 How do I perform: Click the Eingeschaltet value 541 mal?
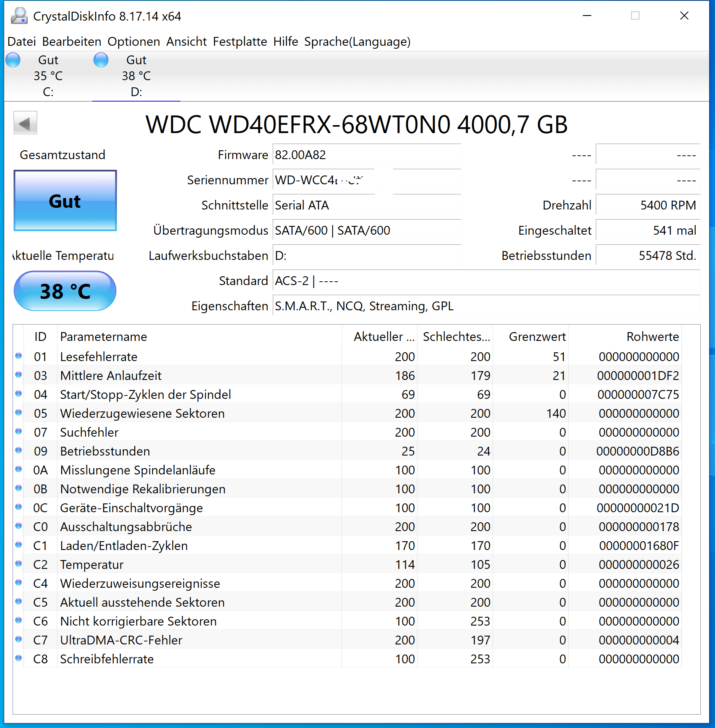pos(648,230)
